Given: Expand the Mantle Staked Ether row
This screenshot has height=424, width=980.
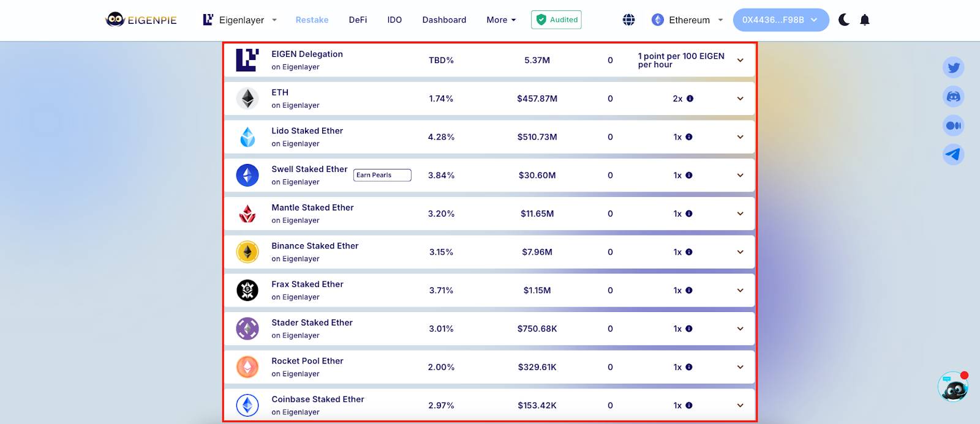Looking at the screenshot, I should click(740, 214).
